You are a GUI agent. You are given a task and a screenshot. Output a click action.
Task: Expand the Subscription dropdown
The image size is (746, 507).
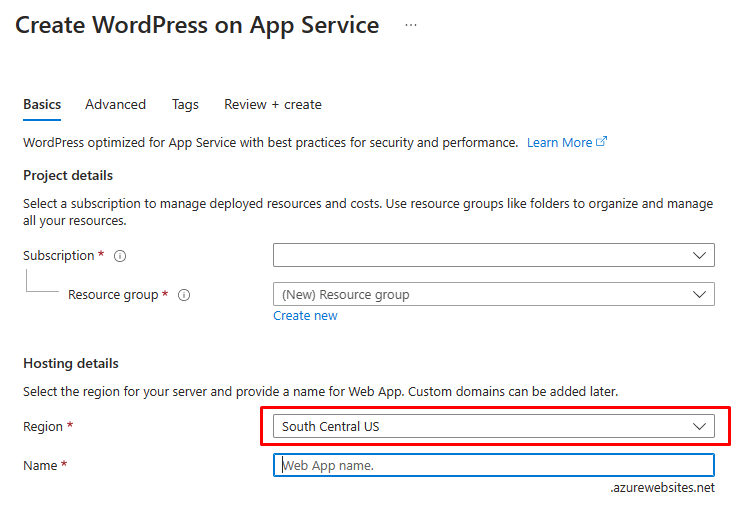click(493, 255)
